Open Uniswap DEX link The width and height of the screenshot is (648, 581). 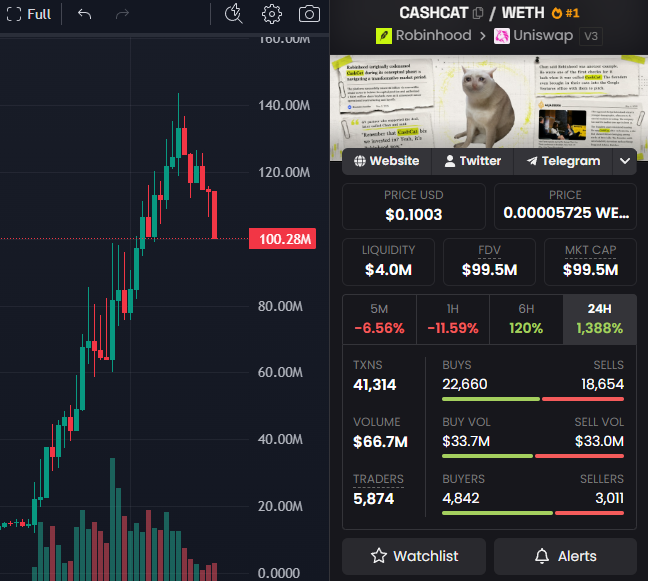533,36
